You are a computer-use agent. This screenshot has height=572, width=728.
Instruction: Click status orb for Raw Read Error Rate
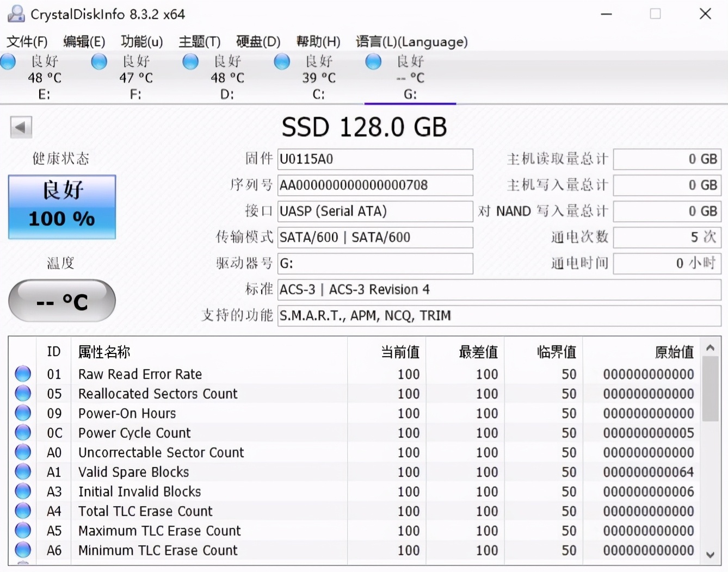[x=23, y=374]
